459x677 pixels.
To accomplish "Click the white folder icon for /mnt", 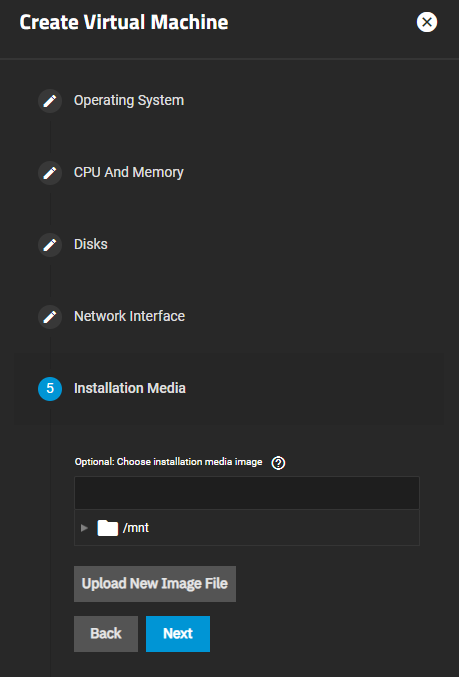I will (108, 528).
